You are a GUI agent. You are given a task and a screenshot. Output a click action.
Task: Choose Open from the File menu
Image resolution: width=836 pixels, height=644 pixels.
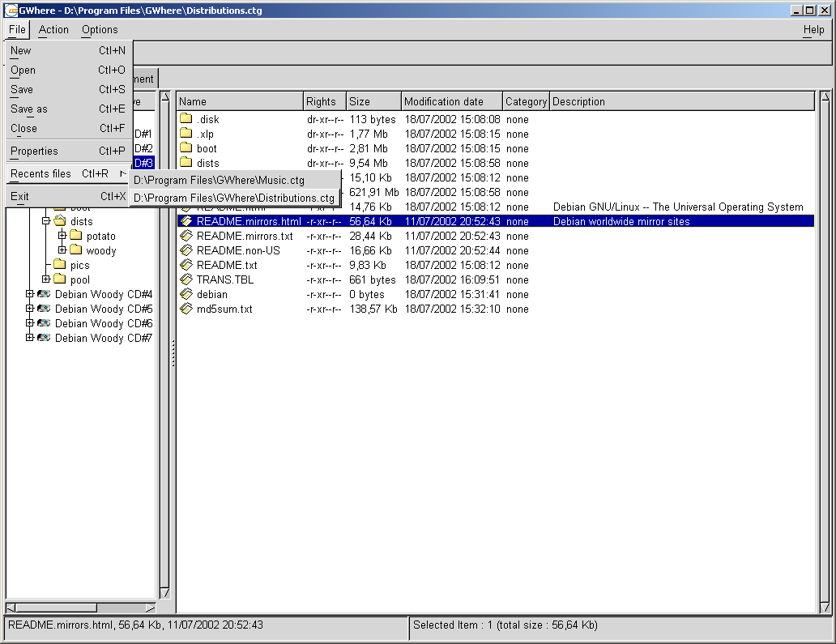coord(68,70)
